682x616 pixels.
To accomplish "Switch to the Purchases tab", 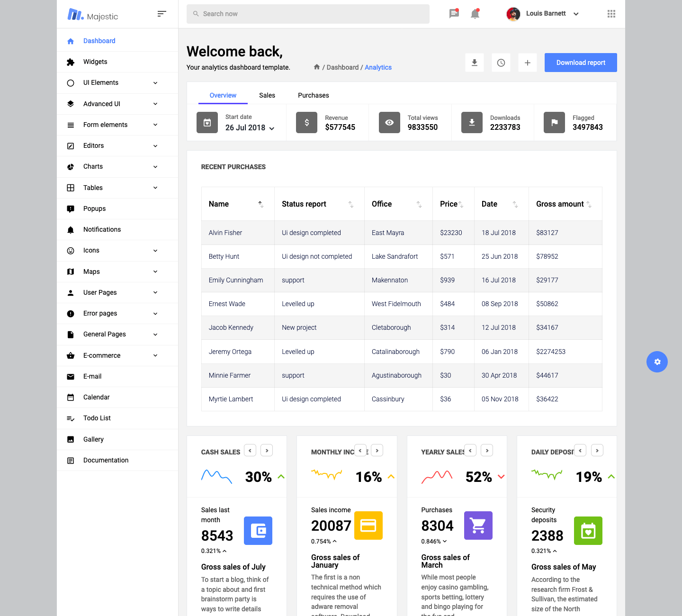I will pyautogui.click(x=313, y=95).
